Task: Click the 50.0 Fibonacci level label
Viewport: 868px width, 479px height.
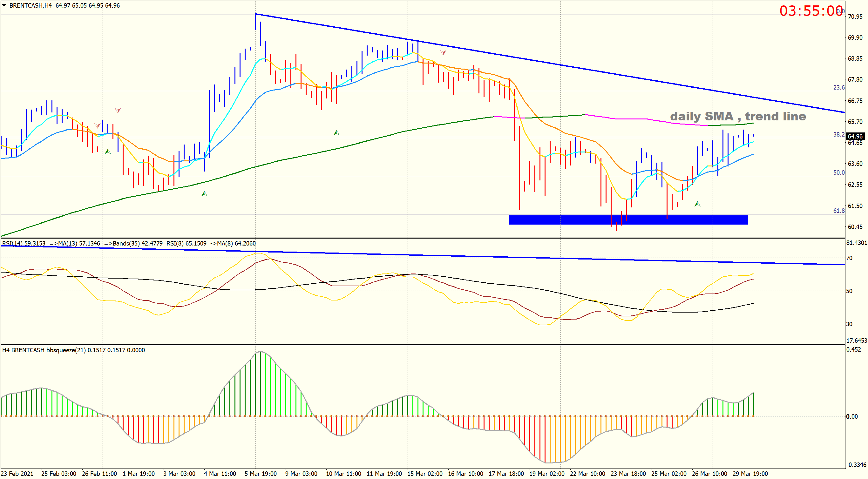Action: 838,172
